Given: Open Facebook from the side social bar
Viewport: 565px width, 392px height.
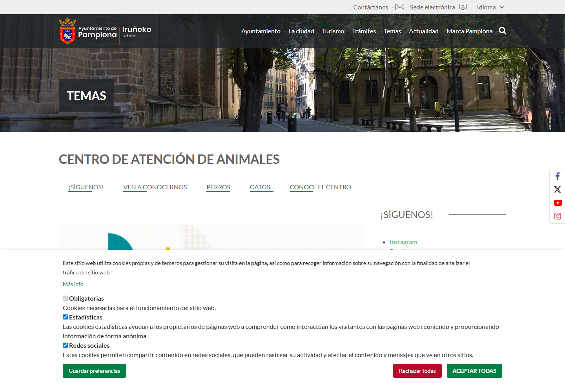Looking at the screenshot, I should (x=558, y=176).
